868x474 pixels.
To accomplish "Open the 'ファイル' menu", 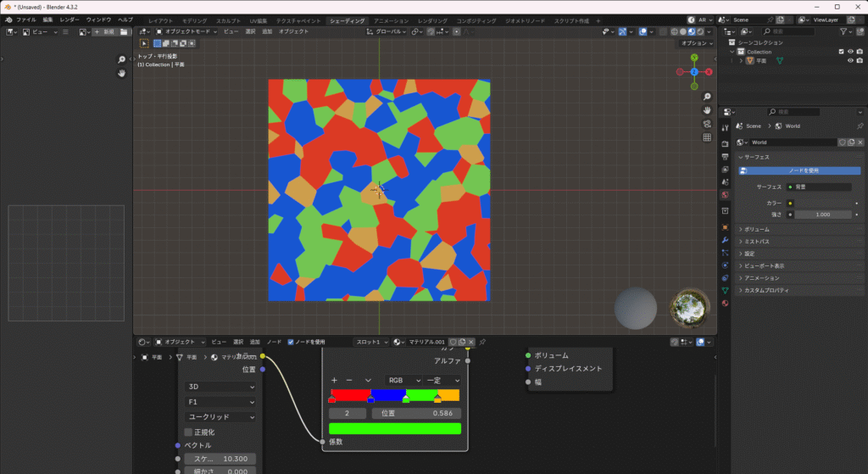I will point(26,20).
